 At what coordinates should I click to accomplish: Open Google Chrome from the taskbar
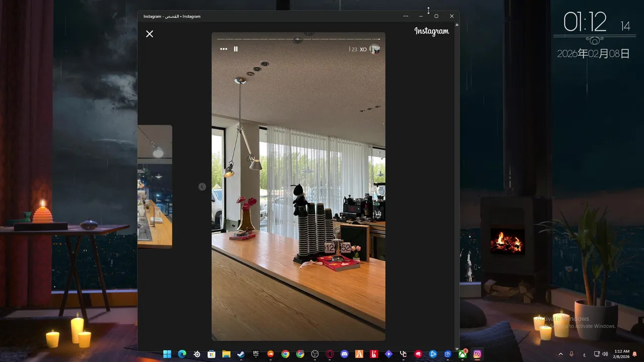pos(285,354)
